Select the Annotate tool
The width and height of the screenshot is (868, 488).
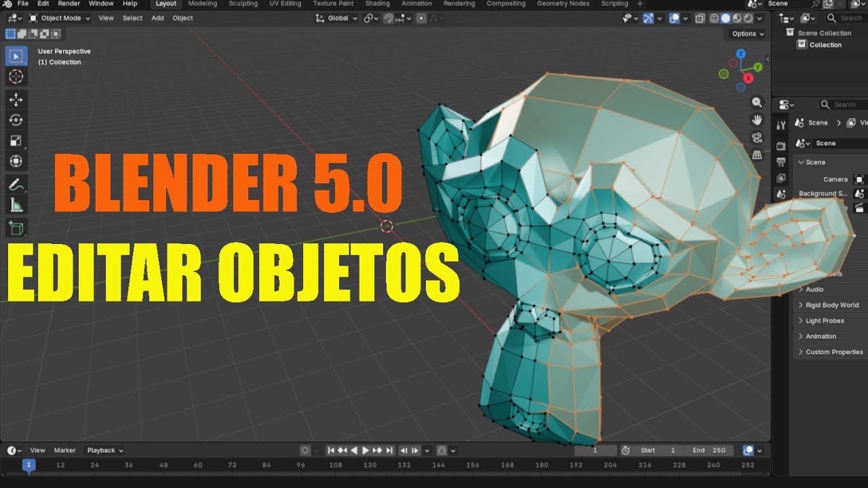[x=16, y=184]
